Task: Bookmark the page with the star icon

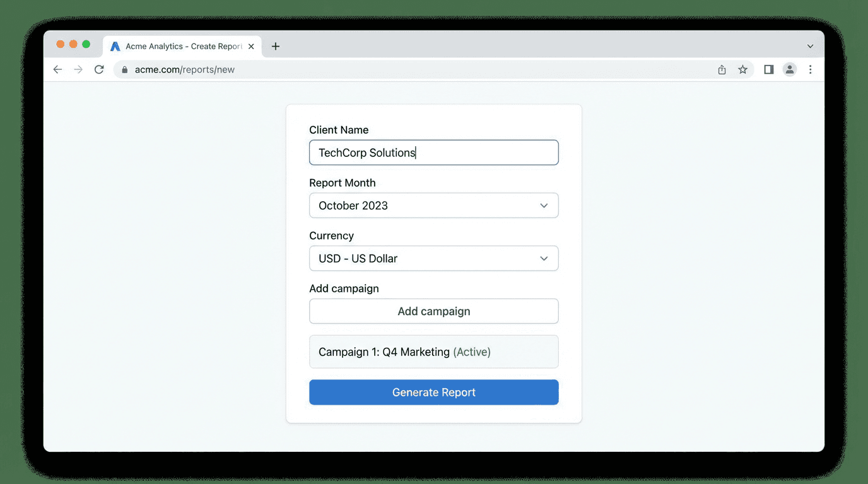Action: click(742, 69)
